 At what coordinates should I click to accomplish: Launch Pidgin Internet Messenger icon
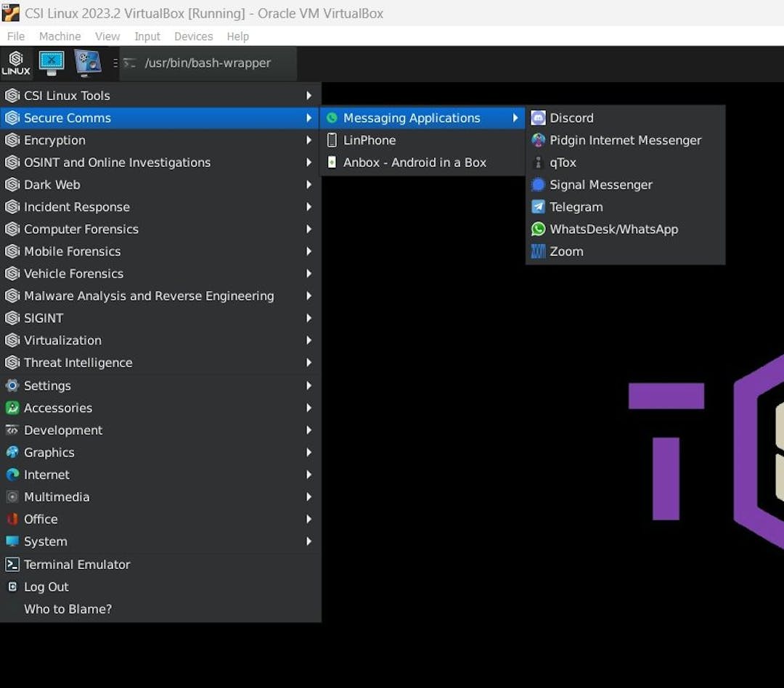[x=538, y=141]
